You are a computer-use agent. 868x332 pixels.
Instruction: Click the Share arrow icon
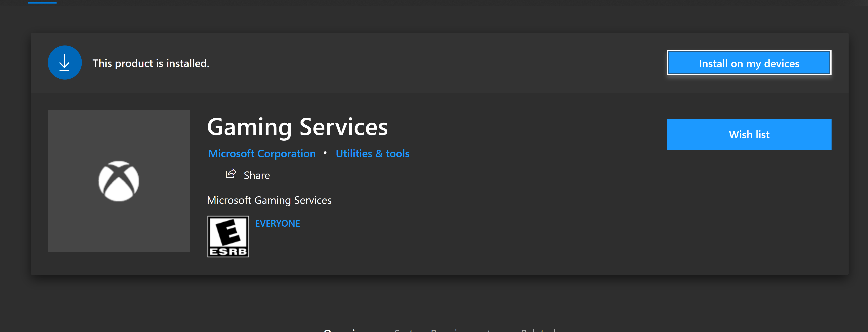231,174
